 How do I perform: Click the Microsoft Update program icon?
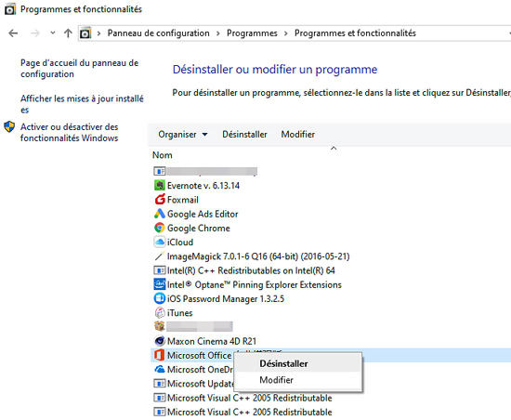(x=160, y=384)
